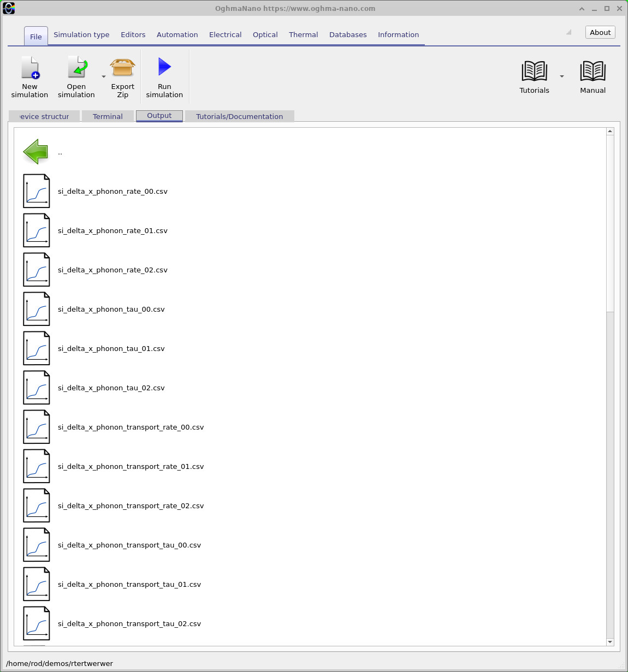This screenshot has width=628, height=672.
Task: Click the green back arrow icon
Action: [x=36, y=152]
